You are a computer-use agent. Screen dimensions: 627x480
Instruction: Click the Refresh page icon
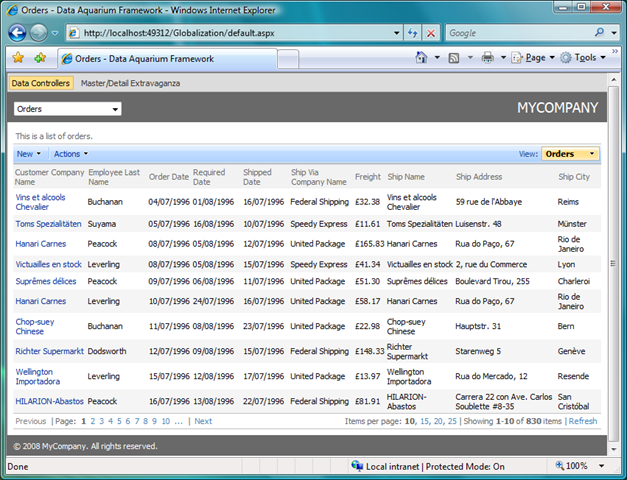[x=413, y=33]
